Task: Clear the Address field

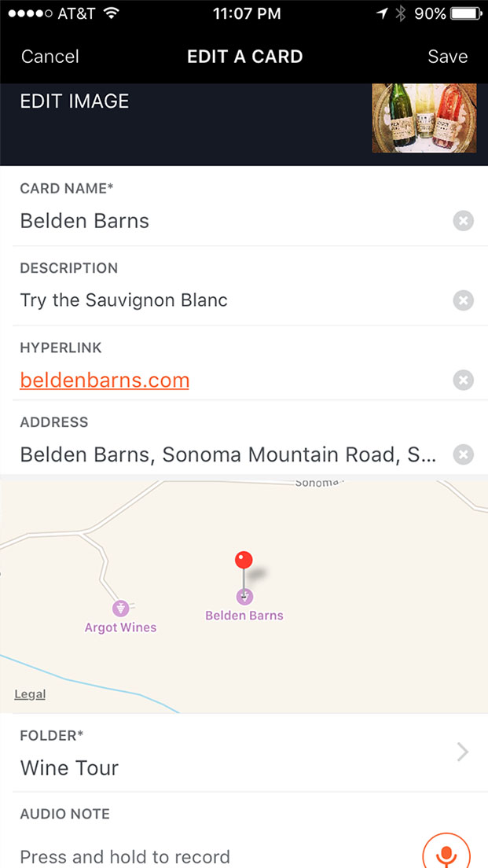Action: (464, 454)
